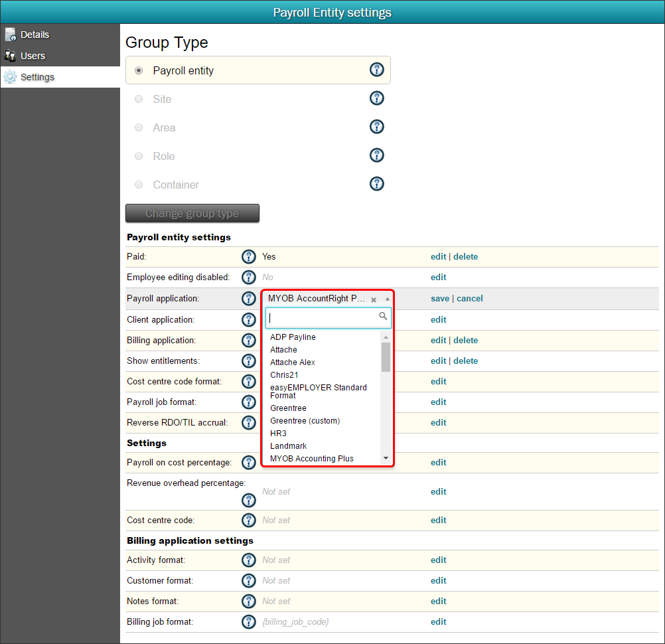Open help icon for Revenue overhead percentage
The image size is (665, 644).
click(x=248, y=500)
